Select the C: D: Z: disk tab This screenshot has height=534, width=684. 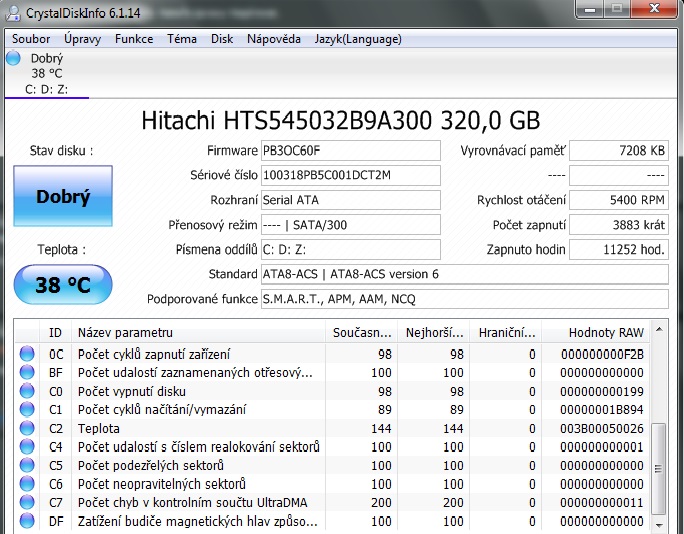45,88
